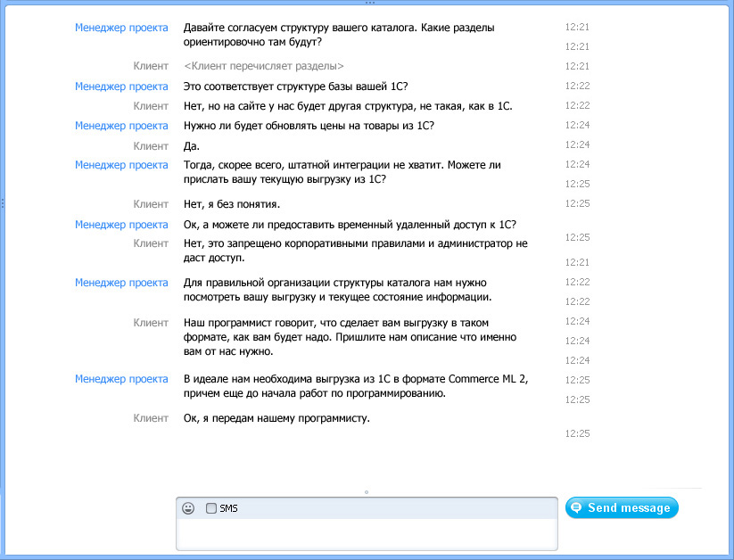
Task: Click the Send message button
Action: coord(622,507)
